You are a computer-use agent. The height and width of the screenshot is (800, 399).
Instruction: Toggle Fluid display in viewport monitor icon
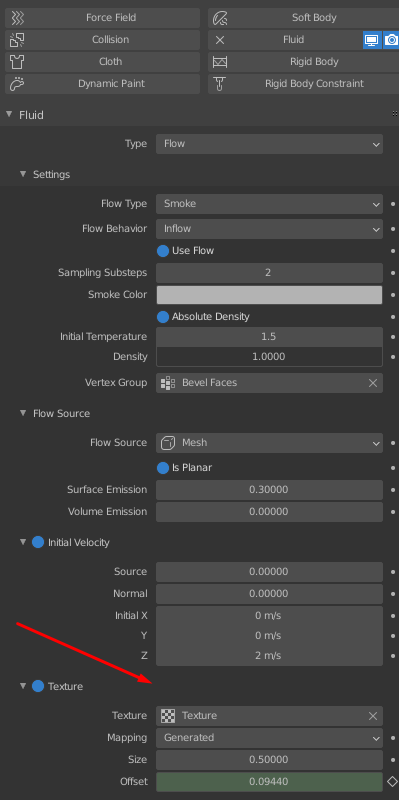[x=372, y=40]
